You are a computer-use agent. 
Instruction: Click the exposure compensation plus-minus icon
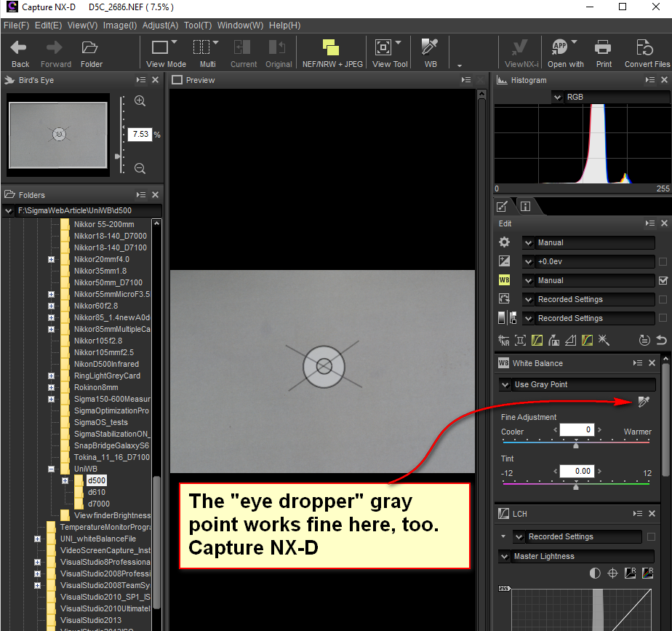(x=505, y=261)
